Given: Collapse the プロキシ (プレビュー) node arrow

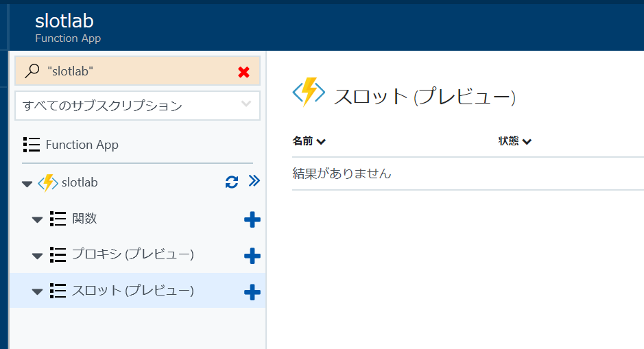Looking at the screenshot, I should [37, 256].
